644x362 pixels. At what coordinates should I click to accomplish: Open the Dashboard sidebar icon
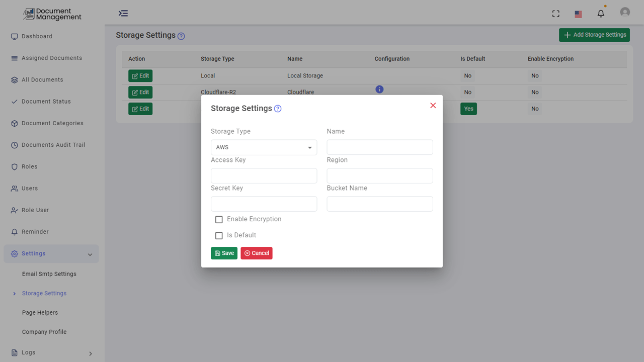14,36
